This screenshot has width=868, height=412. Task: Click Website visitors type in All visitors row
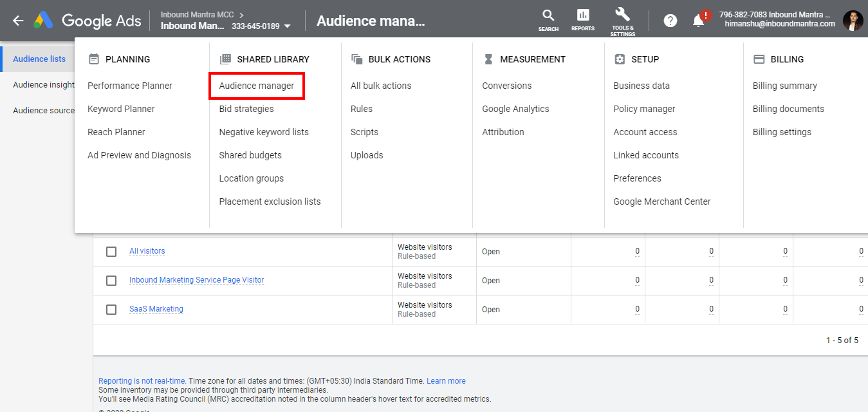[x=425, y=247]
